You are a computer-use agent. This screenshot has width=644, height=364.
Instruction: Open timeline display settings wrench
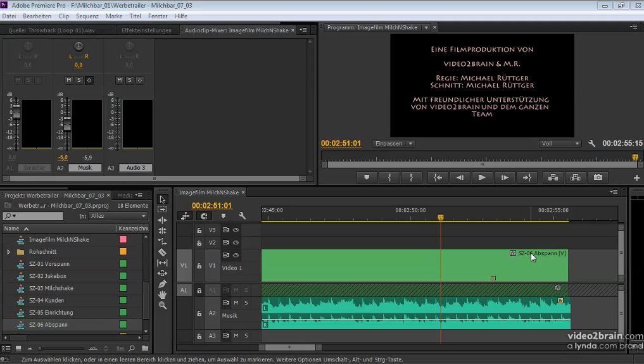click(242, 216)
